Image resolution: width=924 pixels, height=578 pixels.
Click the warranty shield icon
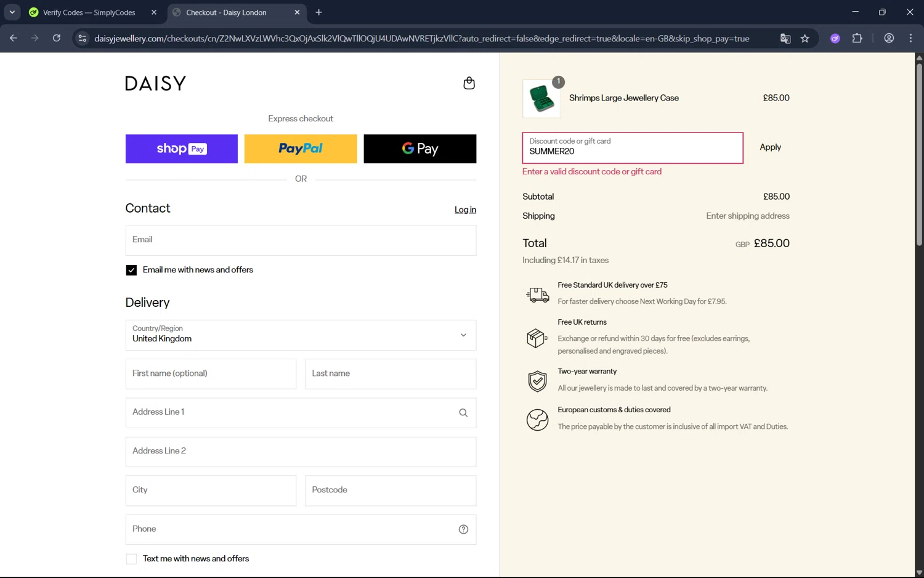pos(537,381)
